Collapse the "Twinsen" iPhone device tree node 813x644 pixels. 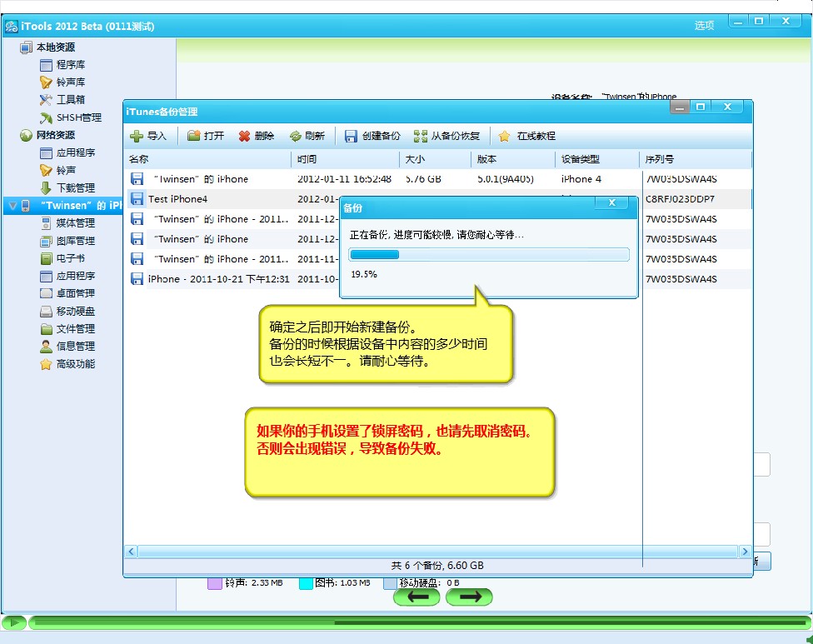coord(12,205)
